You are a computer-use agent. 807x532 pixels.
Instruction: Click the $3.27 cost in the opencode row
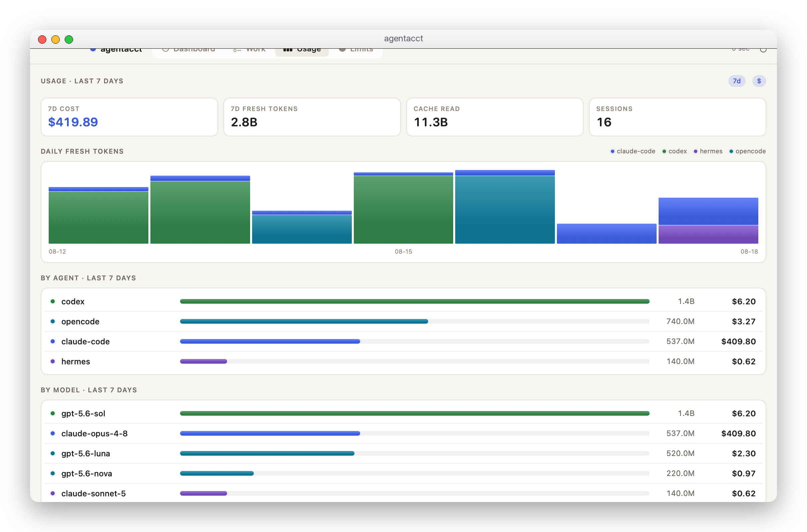744,322
